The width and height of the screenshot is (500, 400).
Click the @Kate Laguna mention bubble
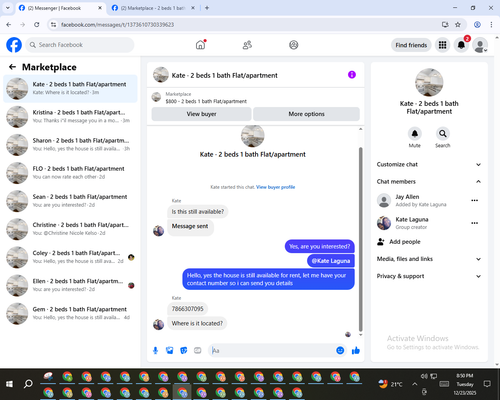[x=331, y=261]
